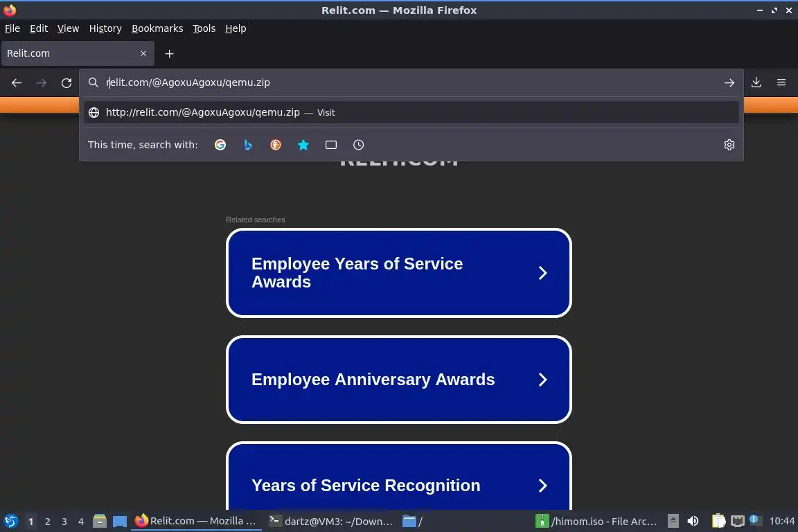Switch to workspace 2

48,522
